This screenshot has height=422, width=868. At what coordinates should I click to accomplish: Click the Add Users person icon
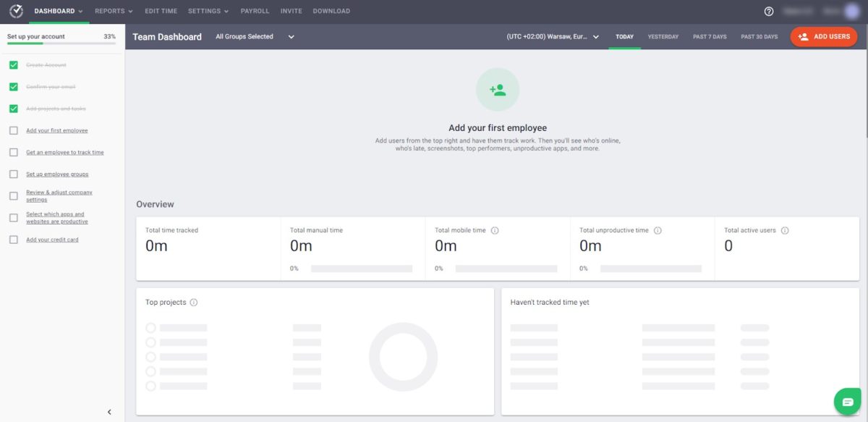click(804, 35)
